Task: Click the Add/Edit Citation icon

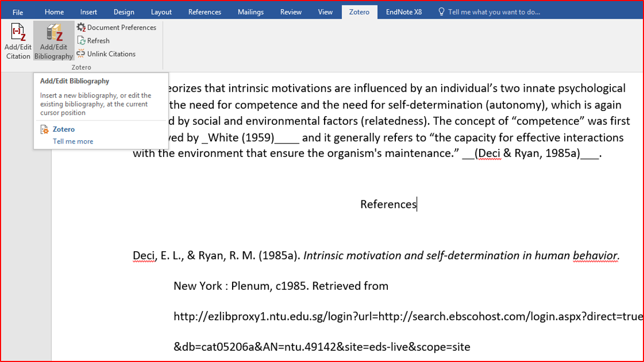Action: pyautogui.click(x=18, y=34)
